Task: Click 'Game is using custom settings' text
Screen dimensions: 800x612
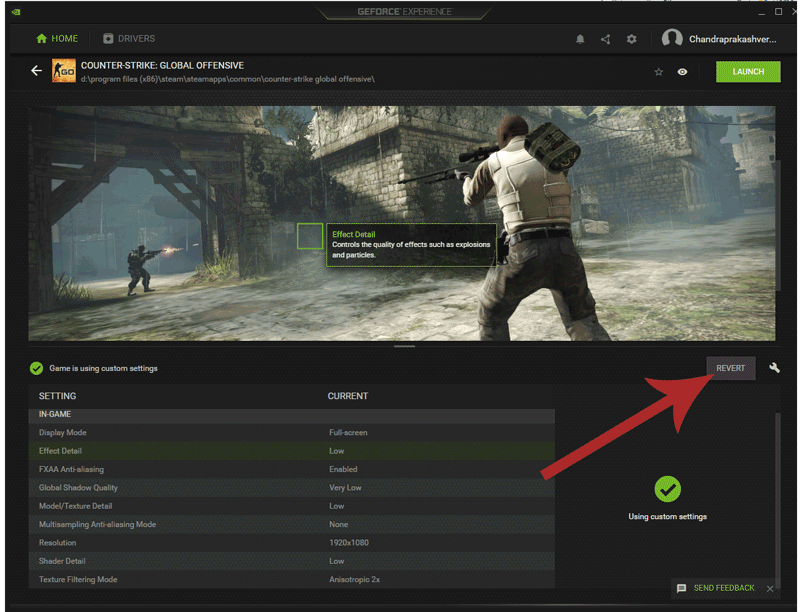Action: [104, 368]
